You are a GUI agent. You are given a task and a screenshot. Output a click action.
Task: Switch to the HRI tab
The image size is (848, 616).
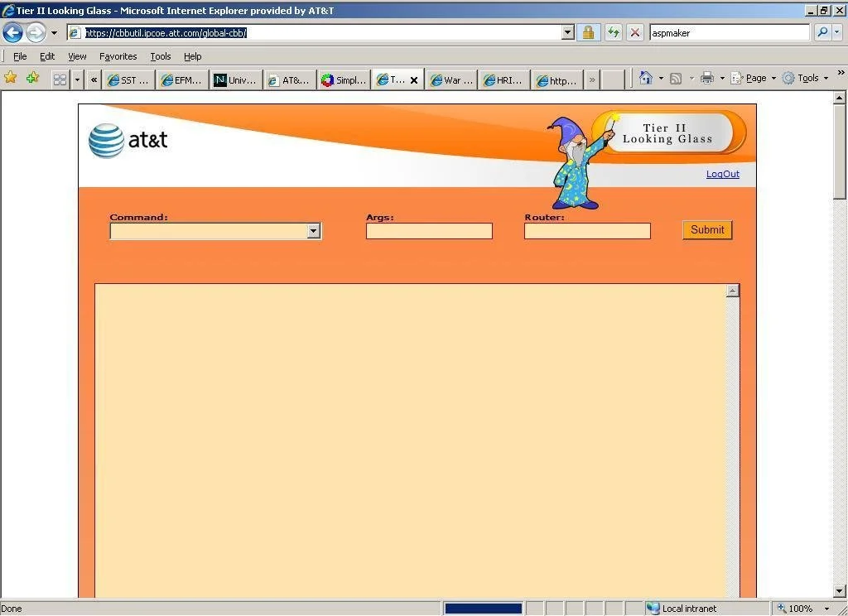[x=504, y=80]
